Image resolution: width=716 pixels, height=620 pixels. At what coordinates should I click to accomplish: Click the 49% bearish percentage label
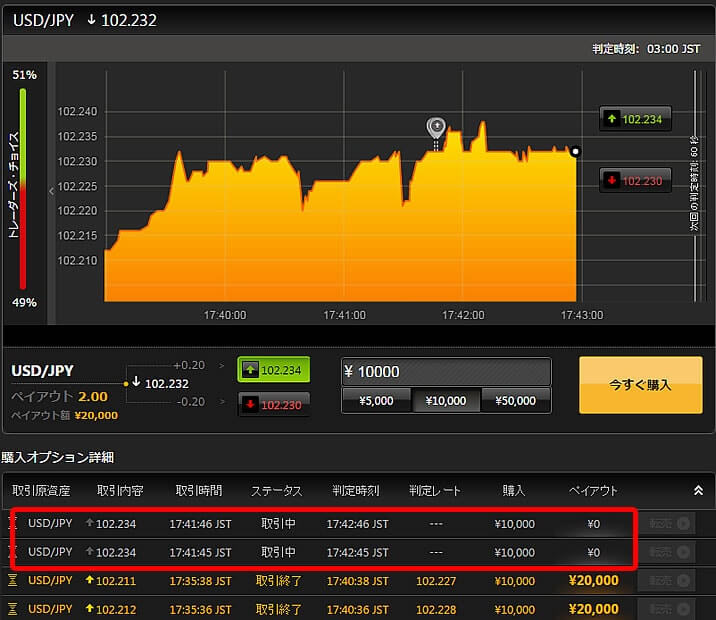(x=24, y=302)
